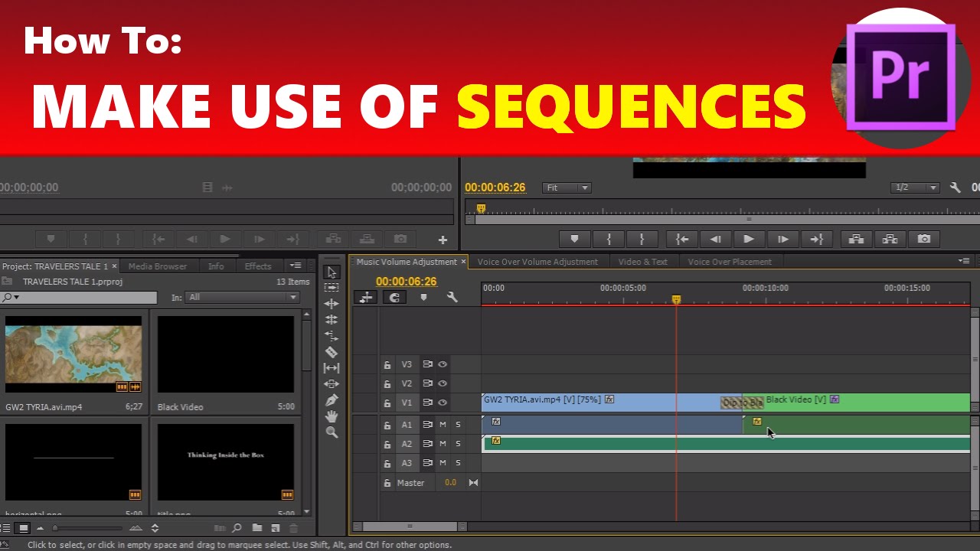Step back one frame in Program Monitor
The height and width of the screenshot is (551, 980).
(x=715, y=240)
